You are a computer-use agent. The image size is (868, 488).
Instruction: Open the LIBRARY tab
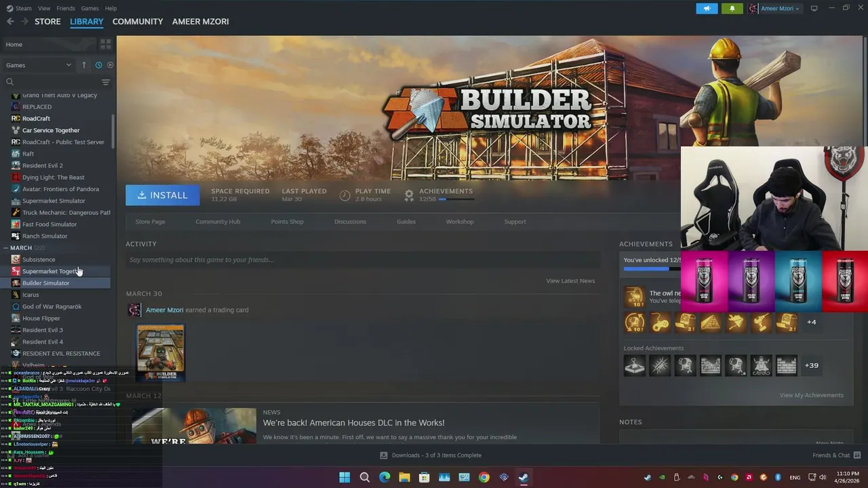coord(87,22)
